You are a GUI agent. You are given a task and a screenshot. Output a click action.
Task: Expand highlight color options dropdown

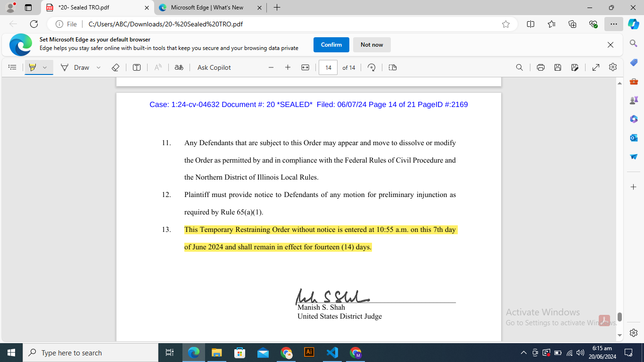click(45, 67)
